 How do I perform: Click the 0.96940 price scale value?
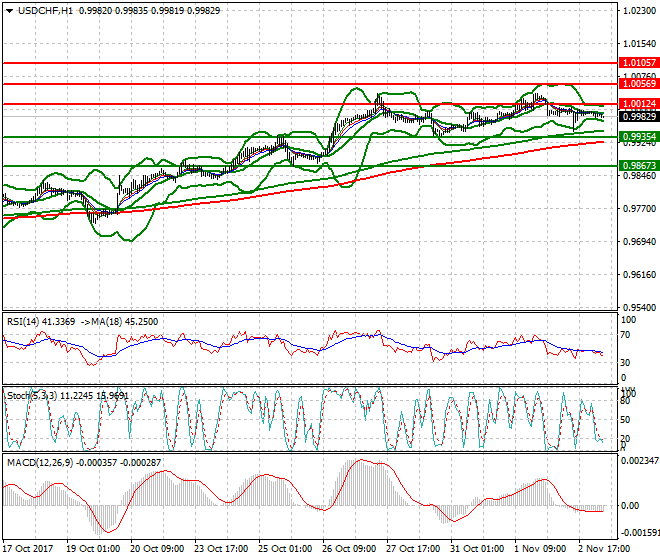click(x=639, y=242)
